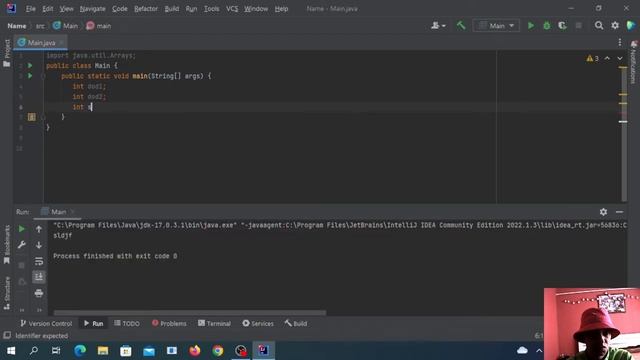Click run gutter icon beside class Main
This screenshot has width=640, height=360.
(30, 65)
